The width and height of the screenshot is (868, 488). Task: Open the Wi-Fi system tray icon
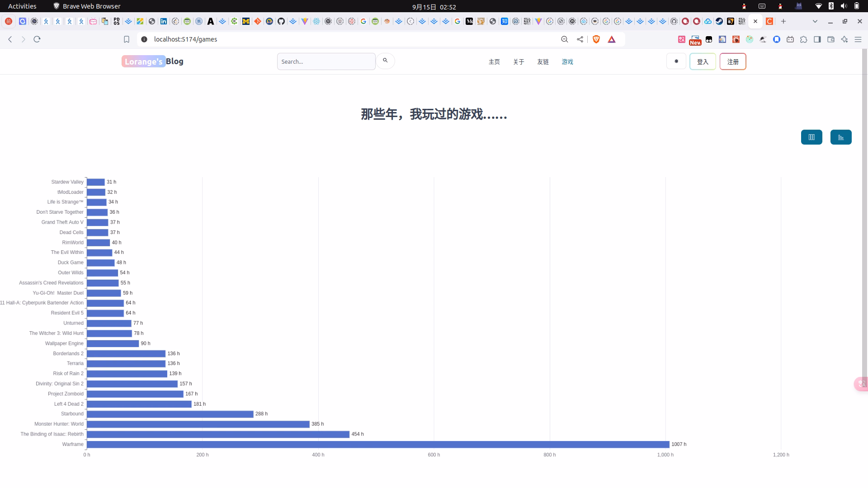point(818,6)
